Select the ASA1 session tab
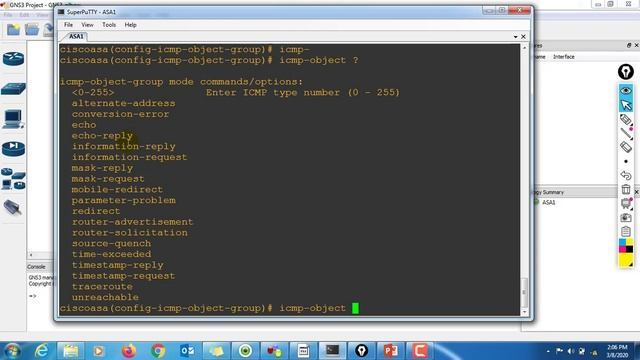Screen dimensions: 640x360 76,36
